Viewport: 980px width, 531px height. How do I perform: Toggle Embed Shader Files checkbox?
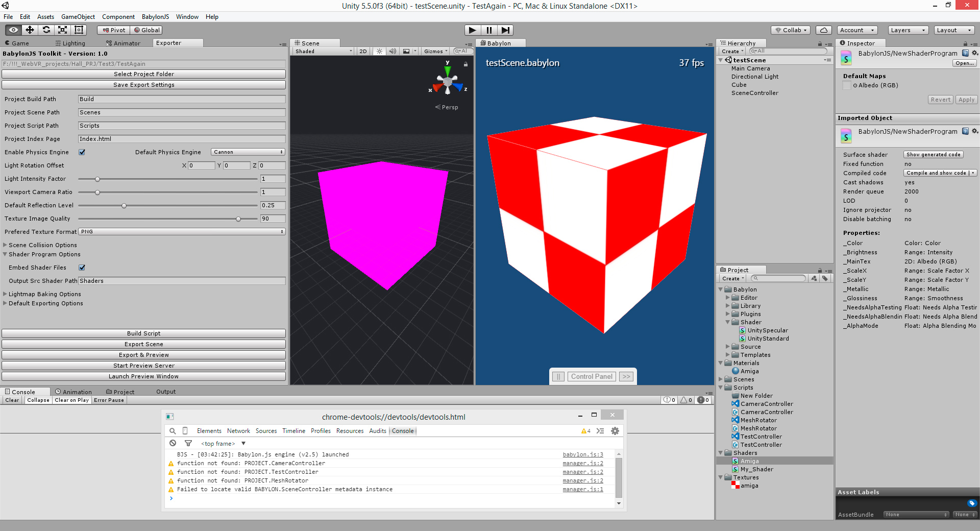coord(82,268)
